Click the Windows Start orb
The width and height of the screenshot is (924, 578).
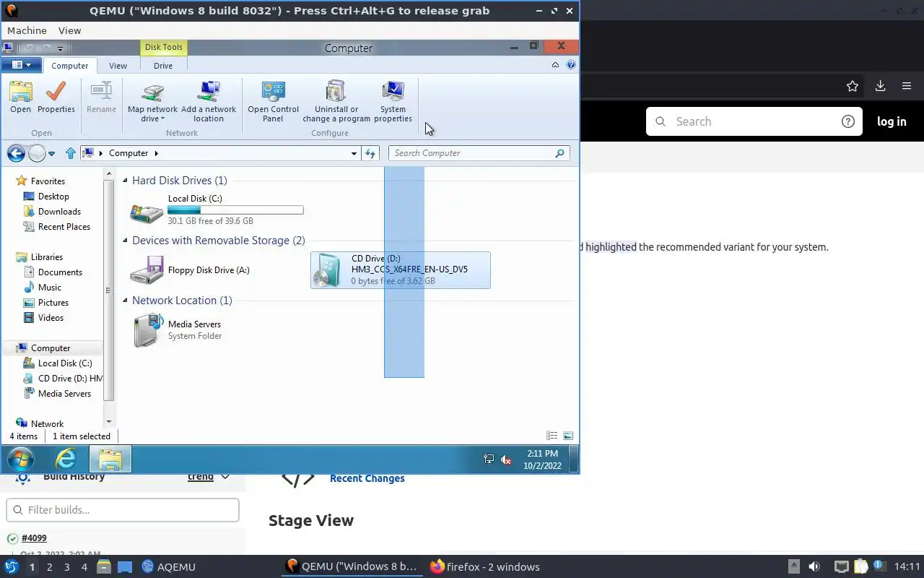[20, 459]
